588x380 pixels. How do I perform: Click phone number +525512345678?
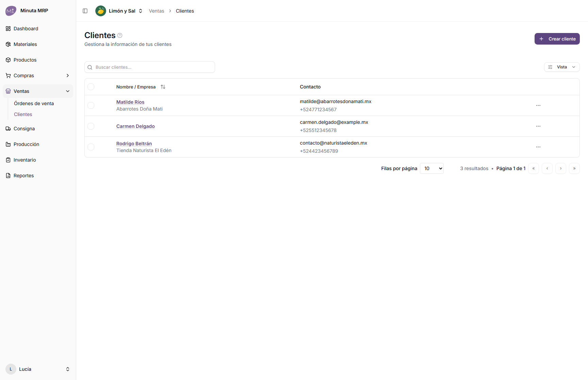(318, 130)
